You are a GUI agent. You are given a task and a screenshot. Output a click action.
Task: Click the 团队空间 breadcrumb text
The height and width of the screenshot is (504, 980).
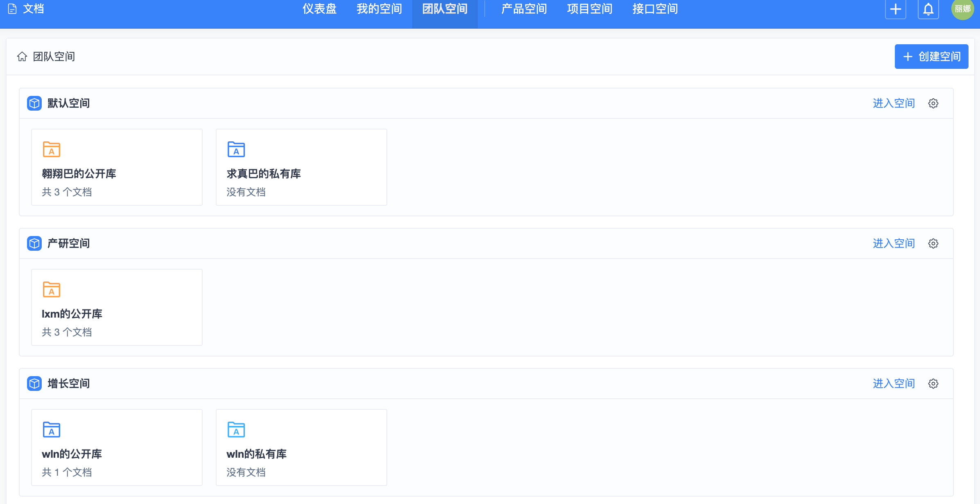click(54, 57)
